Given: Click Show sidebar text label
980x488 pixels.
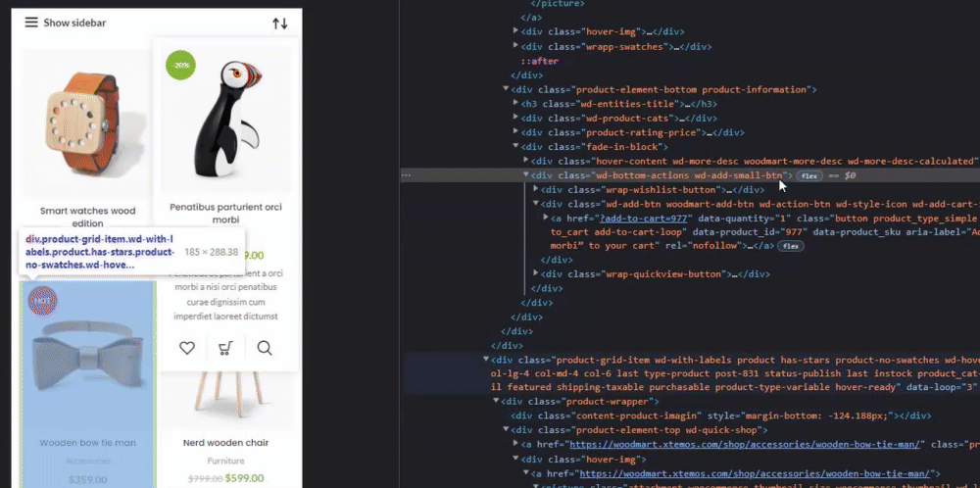Looking at the screenshot, I should tap(74, 24).
